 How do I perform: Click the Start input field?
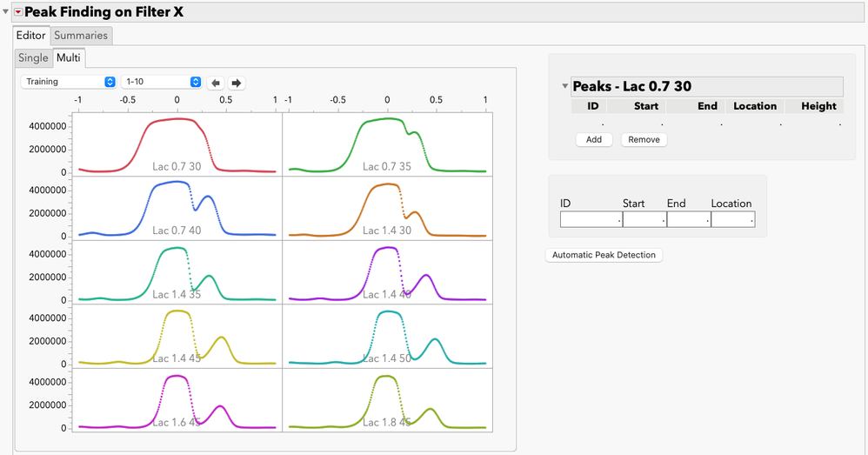pos(643,220)
